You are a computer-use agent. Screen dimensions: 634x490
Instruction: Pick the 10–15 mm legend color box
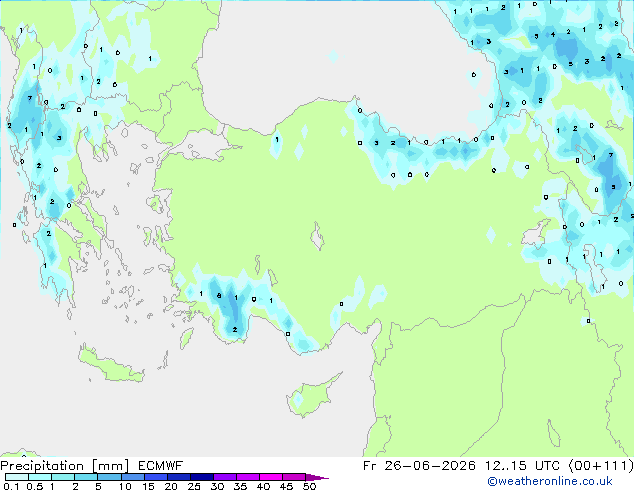pyautogui.click(x=132, y=477)
